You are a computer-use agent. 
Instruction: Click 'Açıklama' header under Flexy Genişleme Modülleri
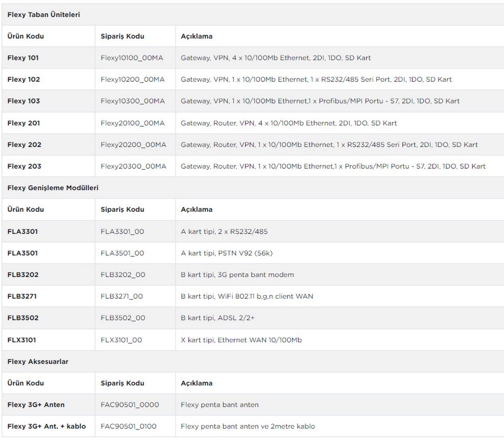point(196,209)
